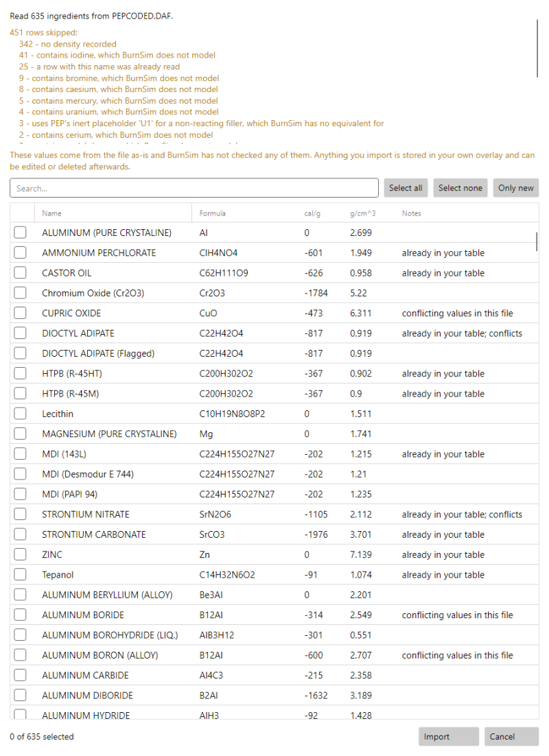This screenshot has width=549, height=756.
Task: Cancel the import dialog
Action: [512, 737]
